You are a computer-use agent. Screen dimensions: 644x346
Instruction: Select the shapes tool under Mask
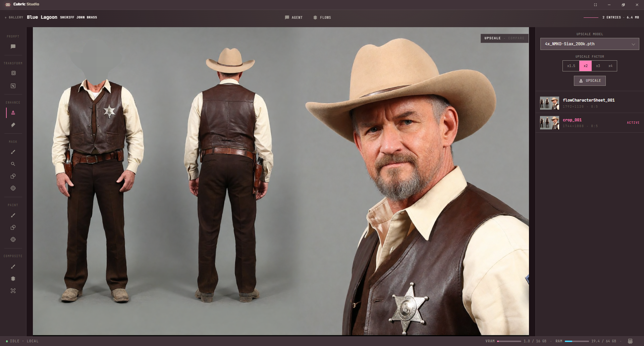tap(13, 176)
